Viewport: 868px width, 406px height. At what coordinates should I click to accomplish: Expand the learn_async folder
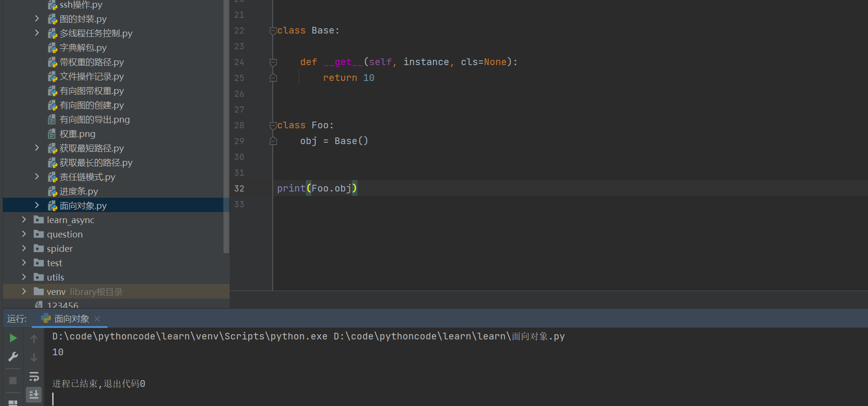[24, 220]
